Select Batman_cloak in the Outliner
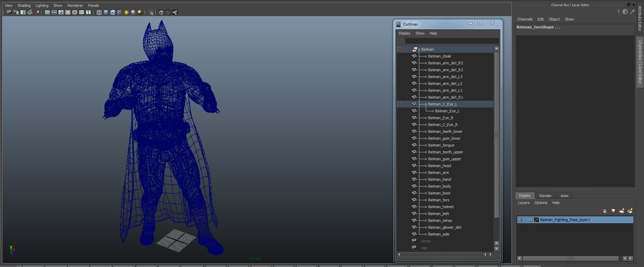 (x=439, y=56)
